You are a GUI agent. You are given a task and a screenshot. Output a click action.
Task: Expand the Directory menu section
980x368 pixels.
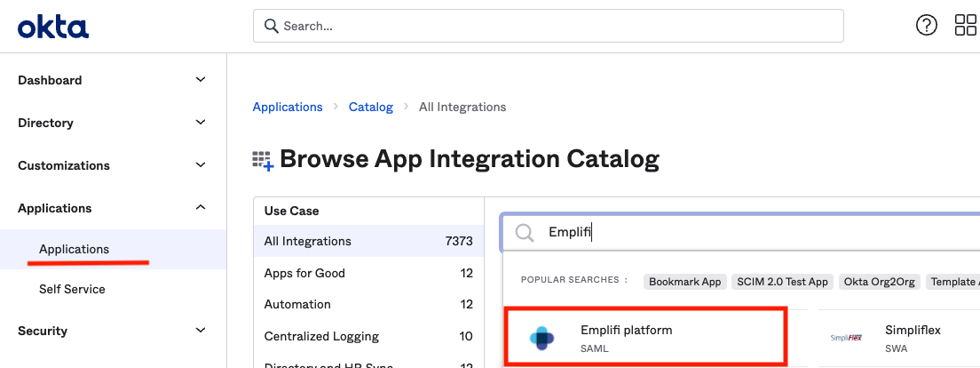pyautogui.click(x=201, y=123)
